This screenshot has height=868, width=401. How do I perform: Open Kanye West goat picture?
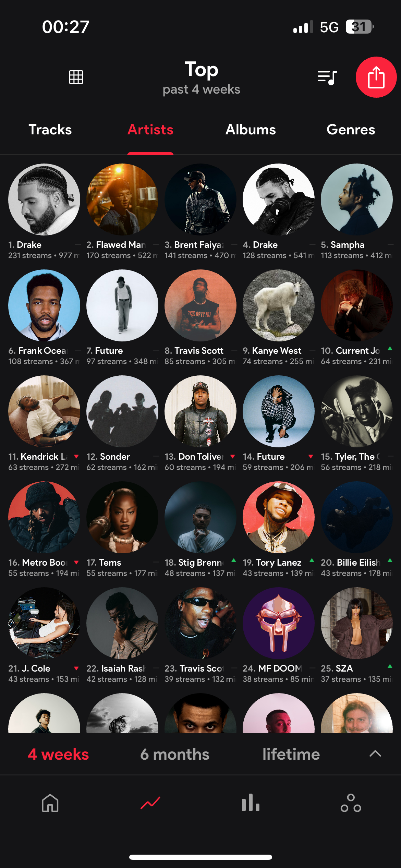pyautogui.click(x=279, y=305)
